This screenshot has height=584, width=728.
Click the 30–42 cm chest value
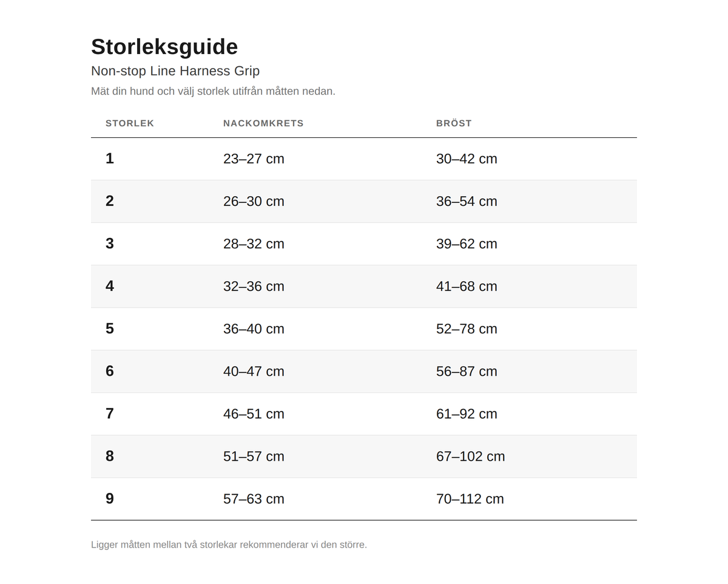click(467, 158)
